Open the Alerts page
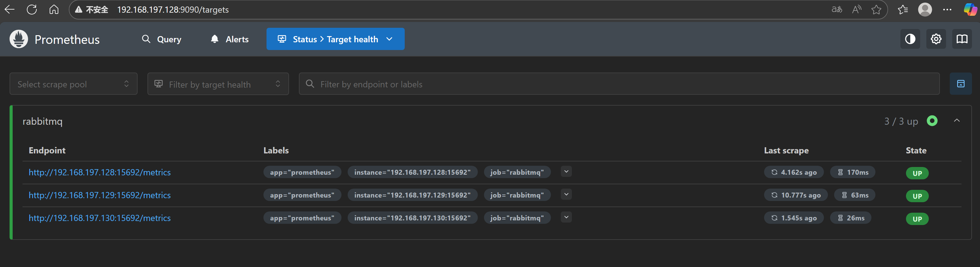 [x=229, y=39]
